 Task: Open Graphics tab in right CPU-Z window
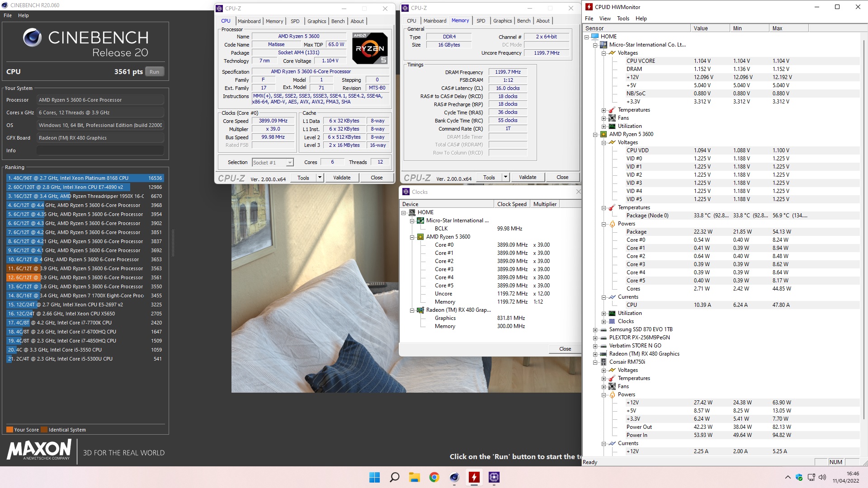pos(503,21)
